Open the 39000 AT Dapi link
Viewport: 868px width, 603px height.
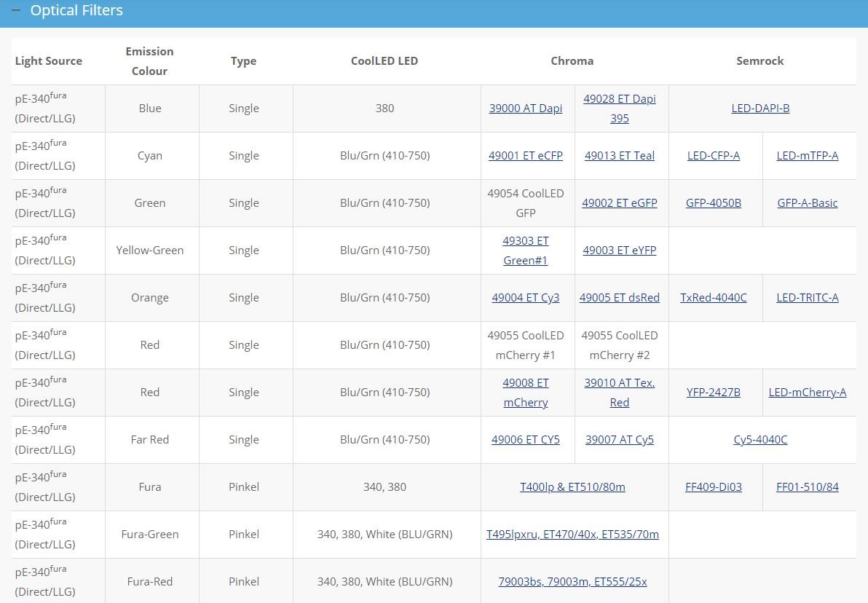coord(525,109)
